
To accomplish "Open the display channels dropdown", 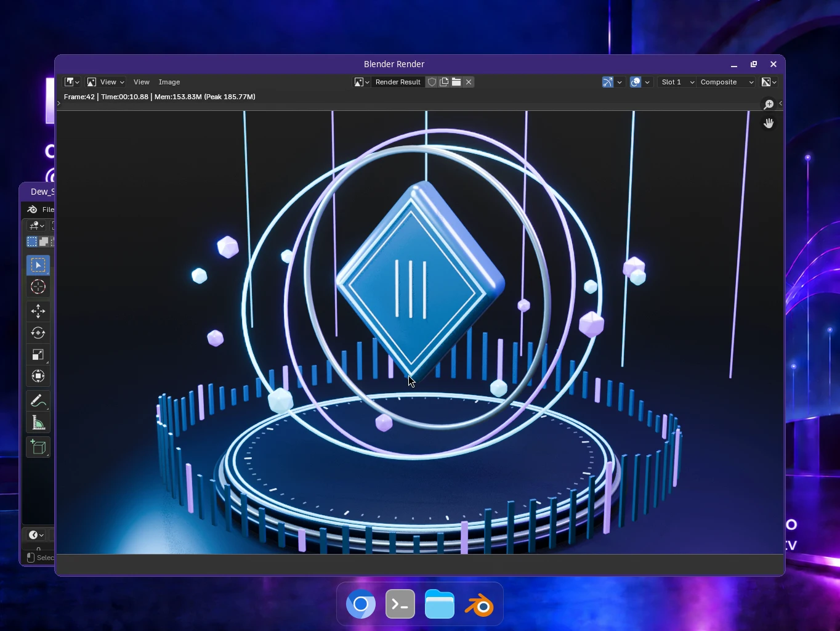I will [769, 82].
